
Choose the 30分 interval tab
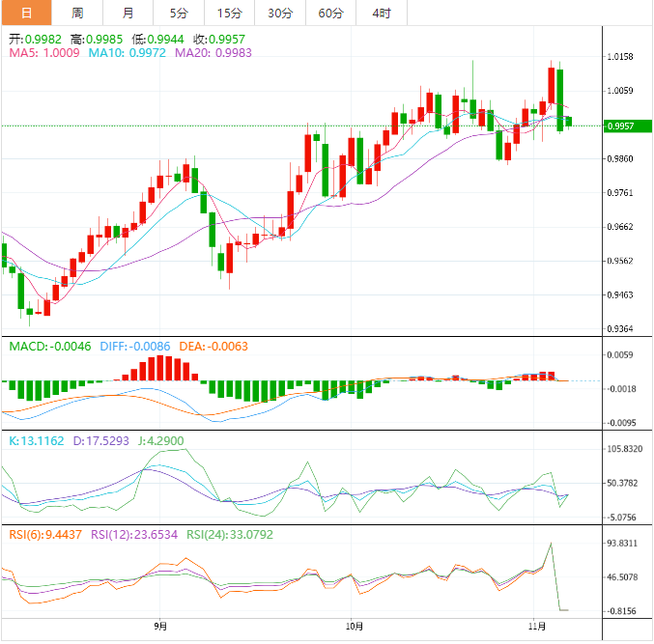pos(280,13)
